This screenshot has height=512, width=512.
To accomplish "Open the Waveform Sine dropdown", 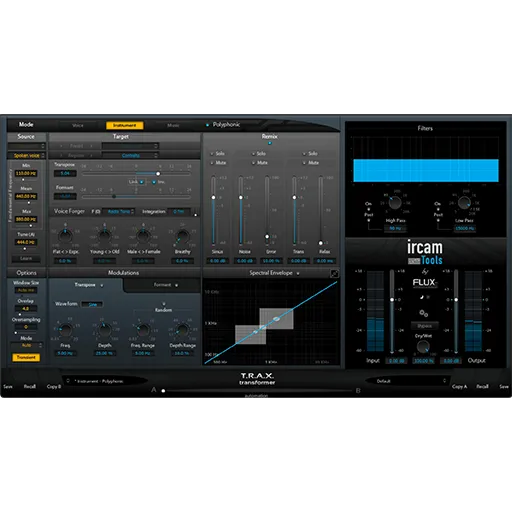I will 92,304.
